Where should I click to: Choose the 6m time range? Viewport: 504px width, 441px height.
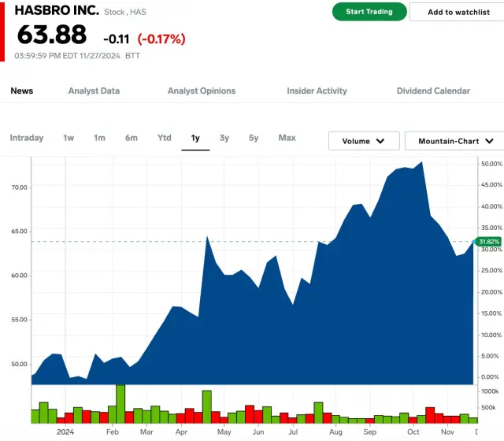point(131,138)
